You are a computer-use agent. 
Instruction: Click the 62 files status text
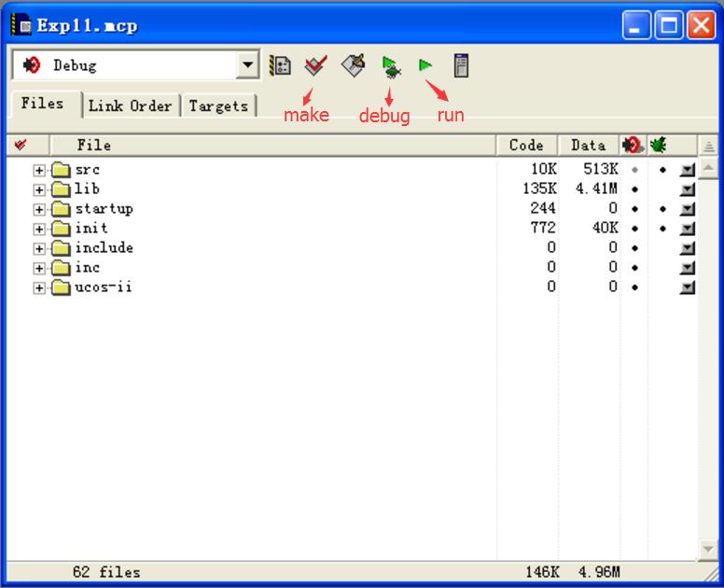106,573
